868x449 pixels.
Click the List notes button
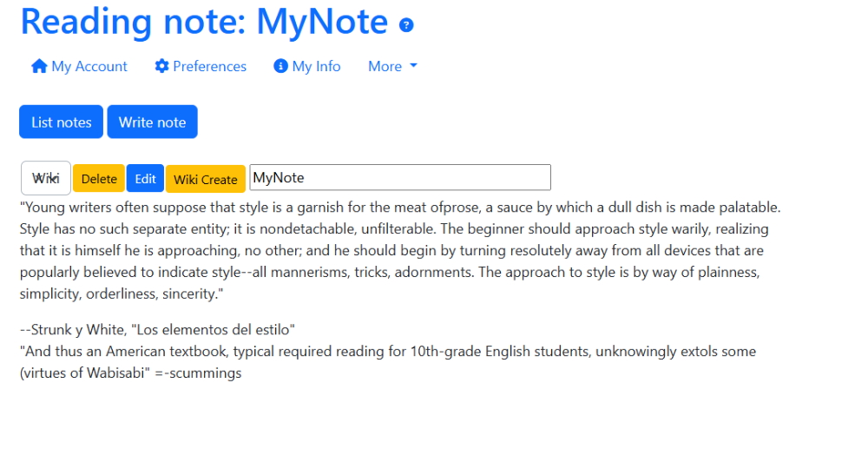click(61, 122)
